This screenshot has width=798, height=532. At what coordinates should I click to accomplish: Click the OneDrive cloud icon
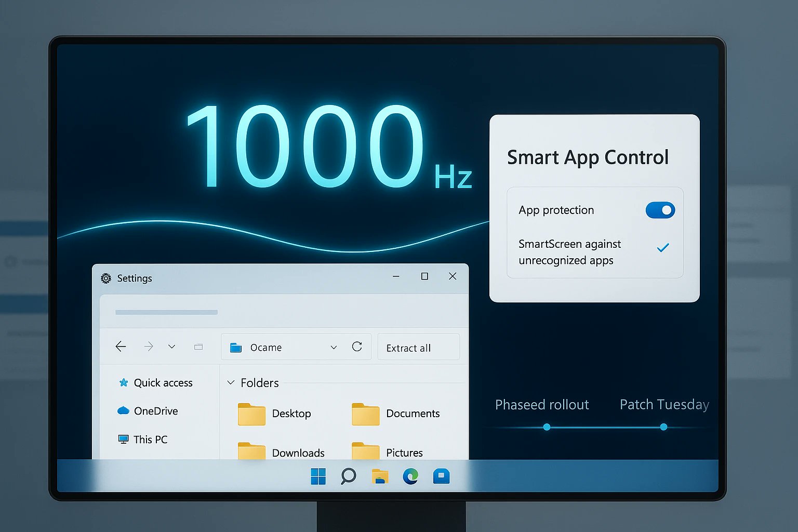[123, 410]
